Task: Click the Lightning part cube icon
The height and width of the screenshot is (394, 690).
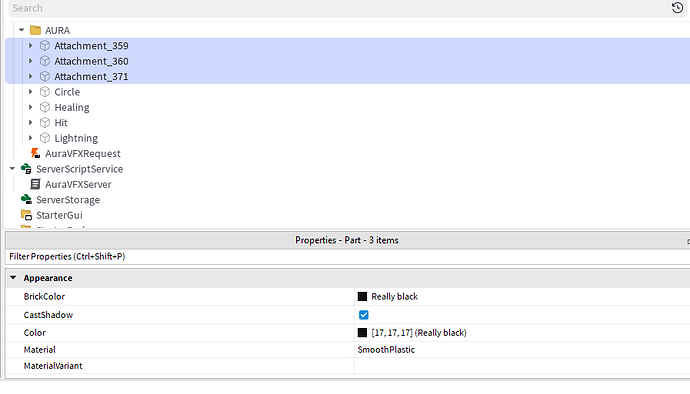Action: [45, 138]
